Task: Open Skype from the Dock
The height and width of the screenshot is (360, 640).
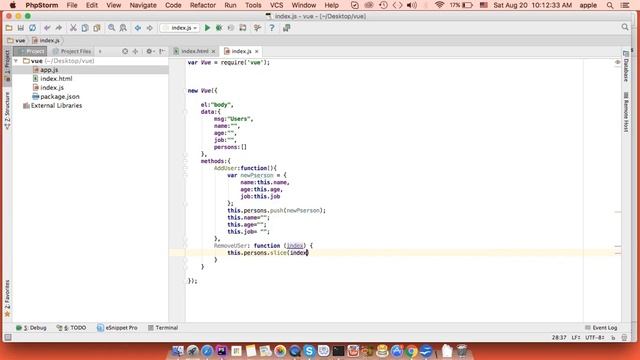Action: coord(309,351)
